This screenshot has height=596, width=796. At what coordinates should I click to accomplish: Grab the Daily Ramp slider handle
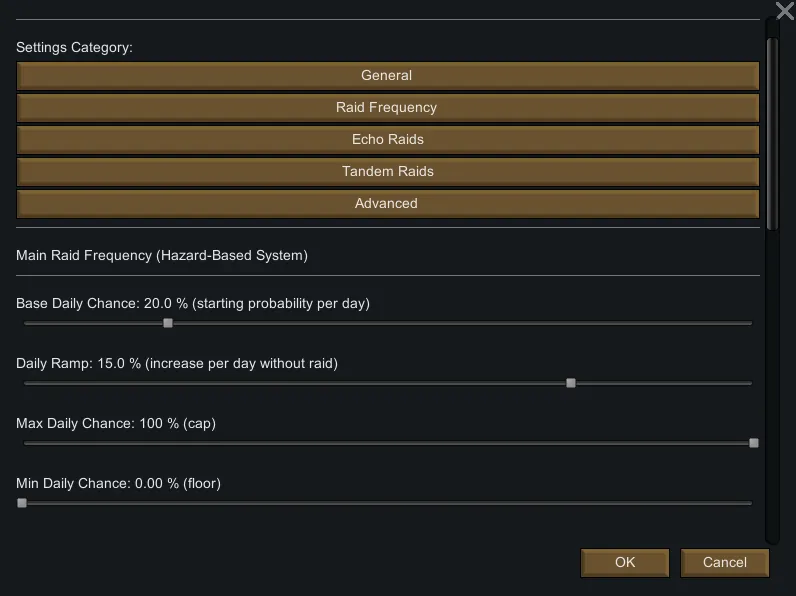(x=571, y=383)
